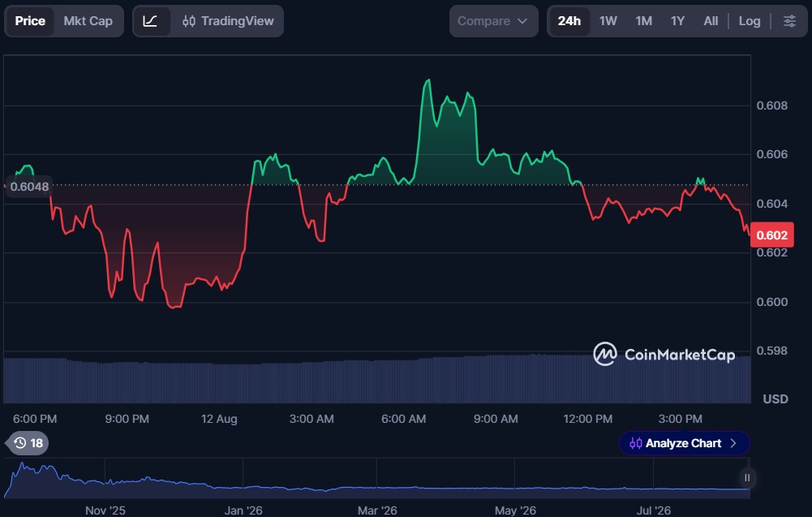Image resolution: width=812 pixels, height=517 pixels.
Task: Click the Analyze Chart button
Action: [684, 443]
